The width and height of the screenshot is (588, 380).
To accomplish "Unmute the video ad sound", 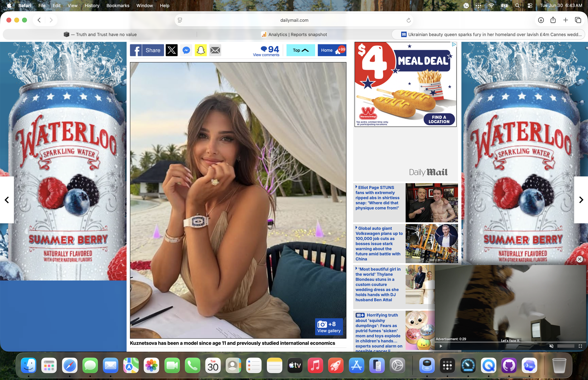I will pyautogui.click(x=551, y=346).
